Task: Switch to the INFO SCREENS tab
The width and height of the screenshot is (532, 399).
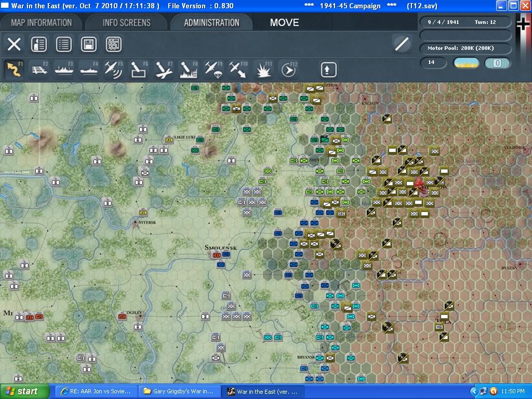Action: [127, 23]
